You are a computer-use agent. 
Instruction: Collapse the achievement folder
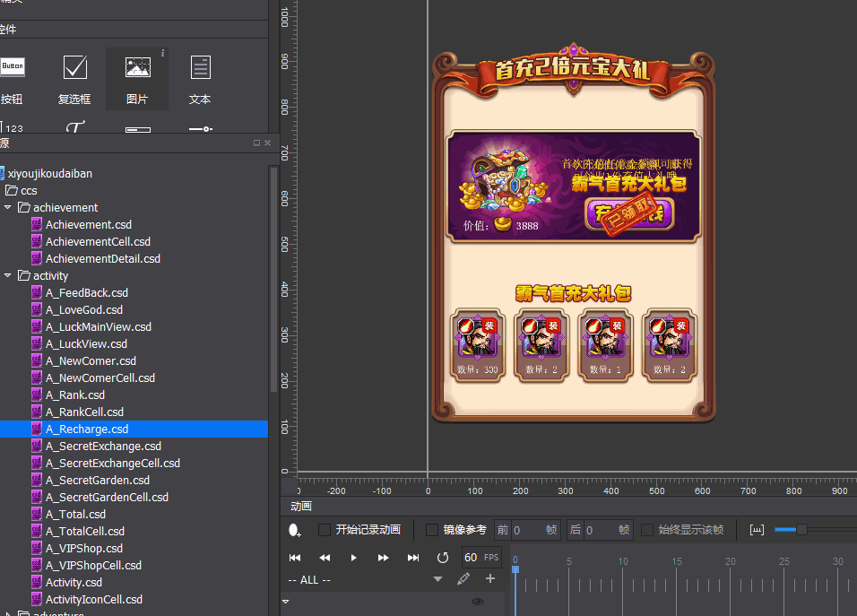pyautogui.click(x=8, y=207)
